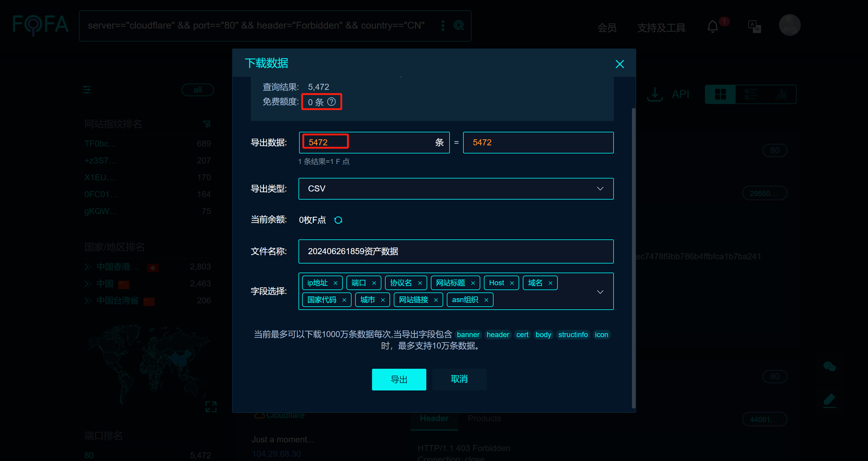Expand the 中国香港 region entry

coord(88,267)
